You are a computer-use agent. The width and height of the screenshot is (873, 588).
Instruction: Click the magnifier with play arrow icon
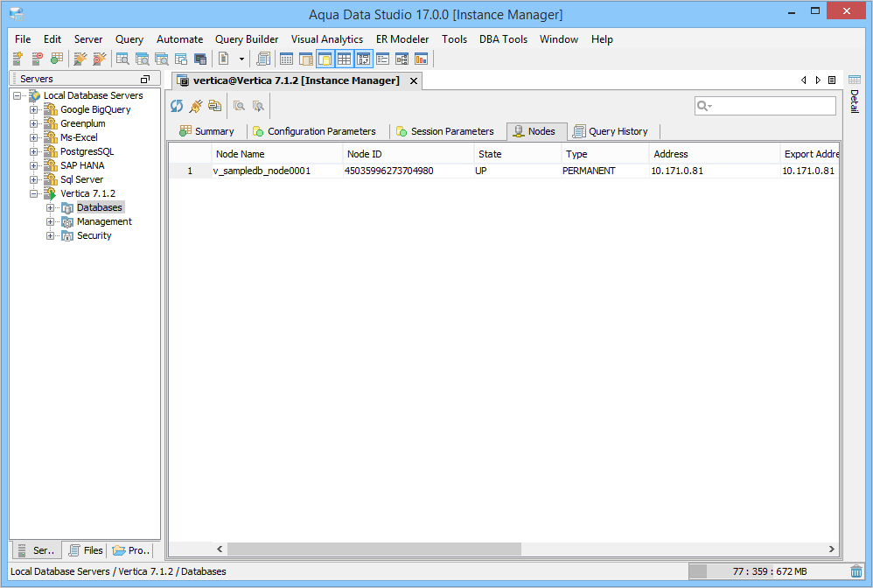point(258,106)
